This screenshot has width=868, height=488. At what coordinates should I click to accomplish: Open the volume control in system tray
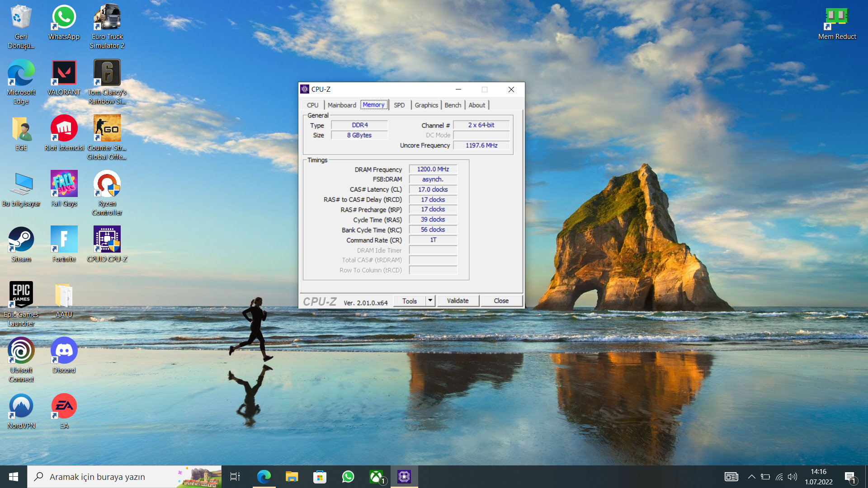[793, 477]
